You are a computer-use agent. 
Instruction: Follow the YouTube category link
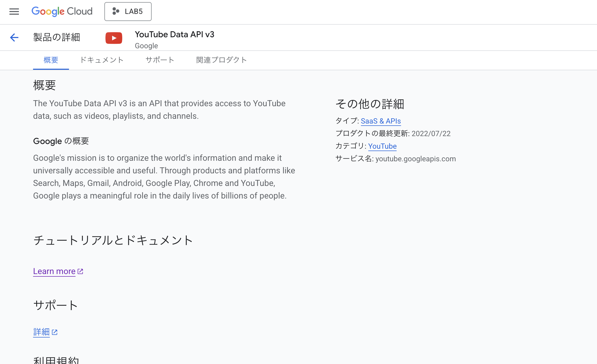[x=382, y=146]
